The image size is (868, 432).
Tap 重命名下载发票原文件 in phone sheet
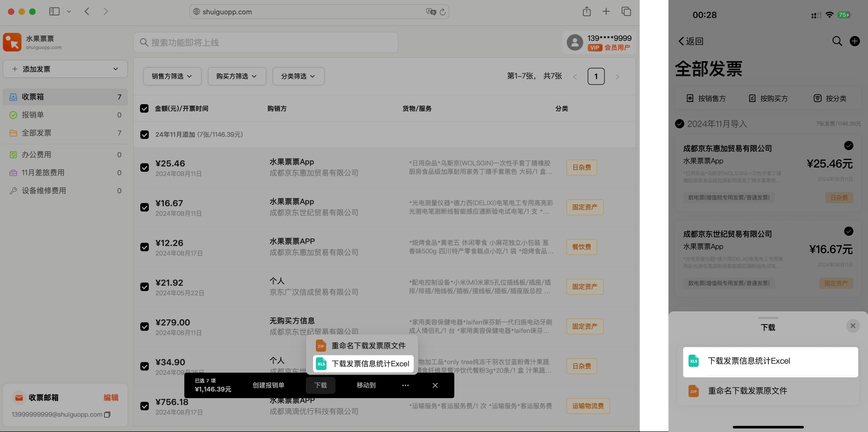[x=770, y=391]
